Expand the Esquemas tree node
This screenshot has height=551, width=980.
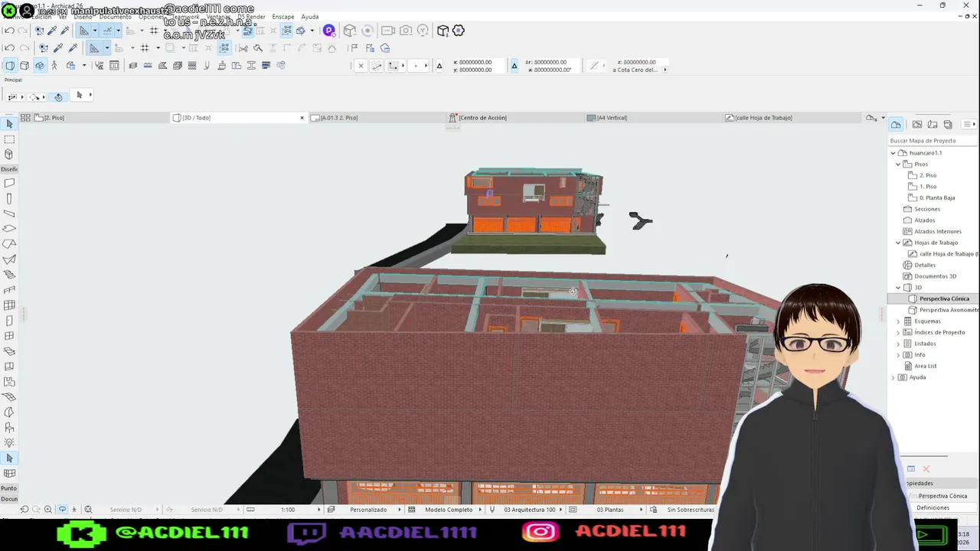899,321
